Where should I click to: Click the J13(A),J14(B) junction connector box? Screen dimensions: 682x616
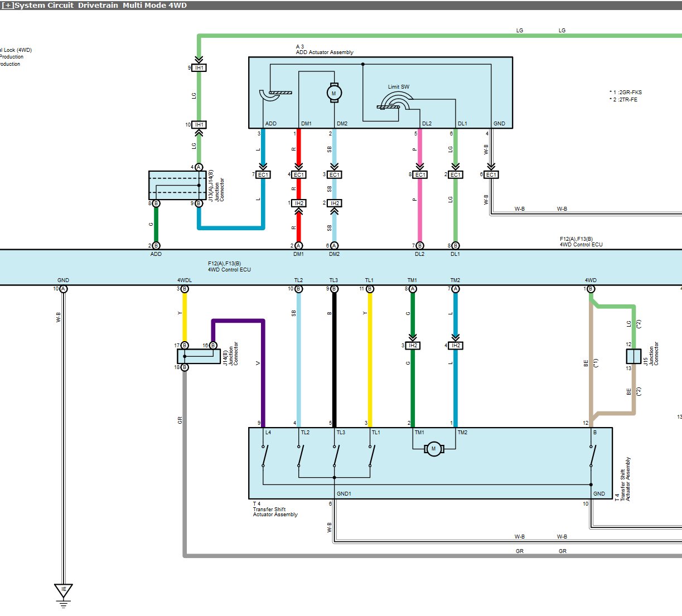[x=177, y=186]
